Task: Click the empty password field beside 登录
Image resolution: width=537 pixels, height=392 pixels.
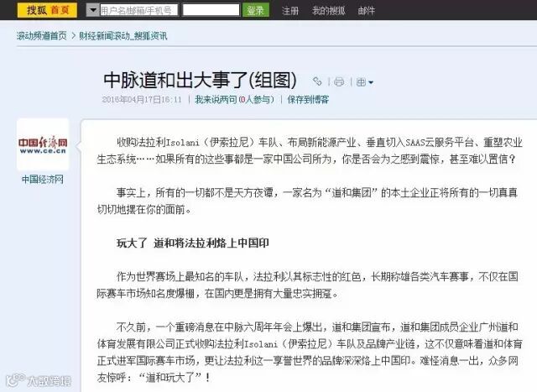Action: (211, 10)
